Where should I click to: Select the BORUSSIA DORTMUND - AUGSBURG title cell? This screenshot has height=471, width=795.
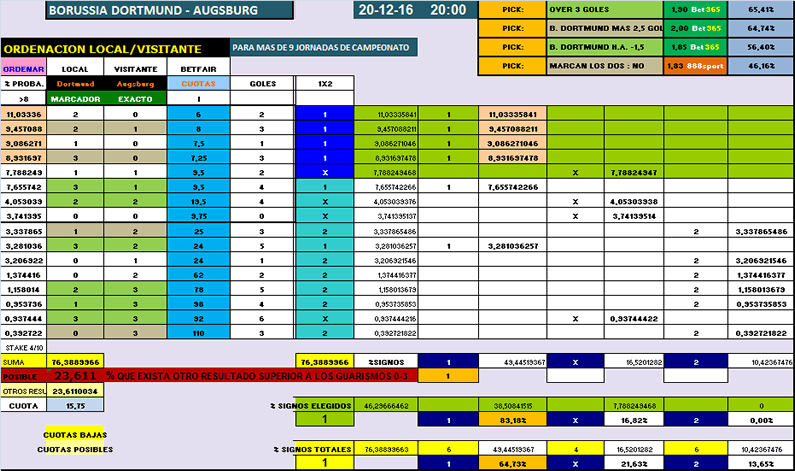169,10
